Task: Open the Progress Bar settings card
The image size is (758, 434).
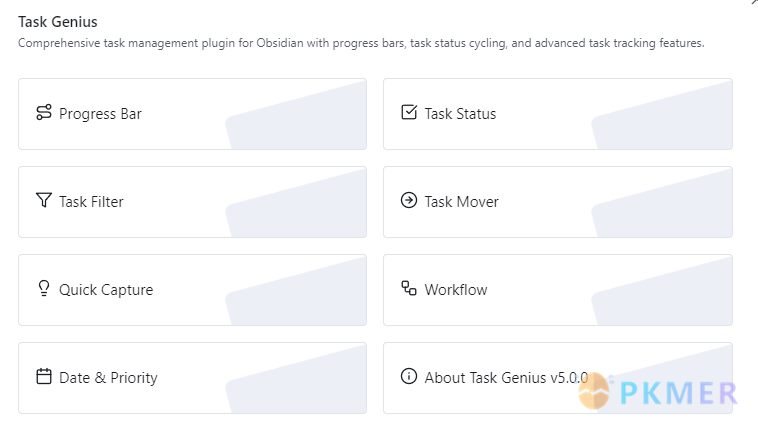Action: pos(192,114)
